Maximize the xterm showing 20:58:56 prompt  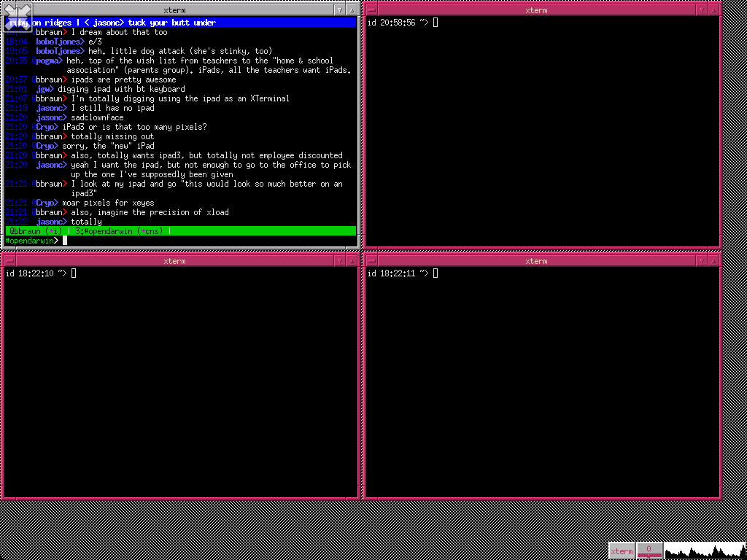pos(713,10)
